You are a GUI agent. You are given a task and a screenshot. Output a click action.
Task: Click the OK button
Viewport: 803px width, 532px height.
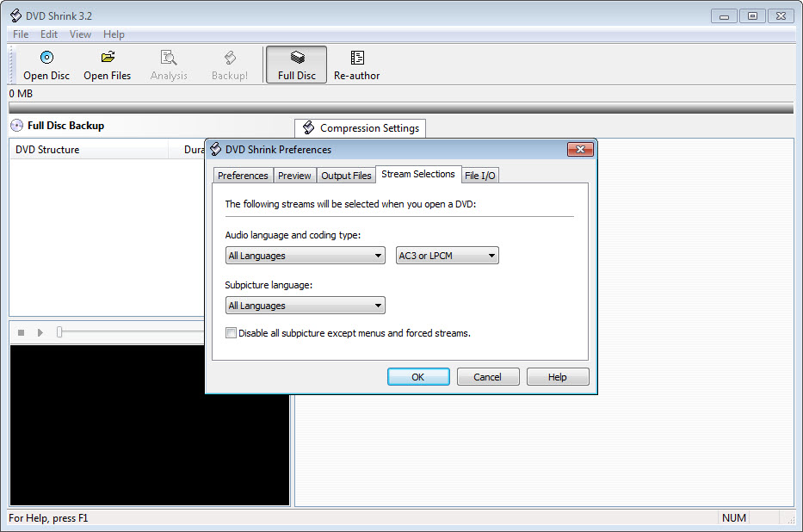(418, 377)
